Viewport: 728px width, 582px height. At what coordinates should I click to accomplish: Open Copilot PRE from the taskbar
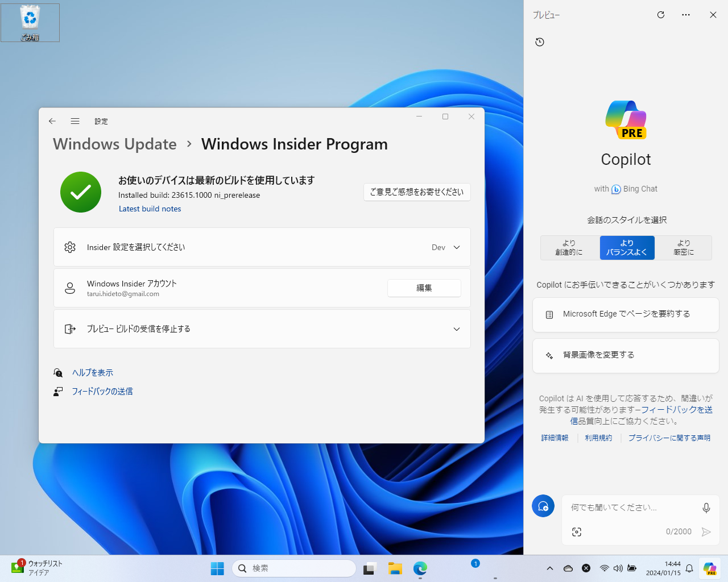click(710, 568)
